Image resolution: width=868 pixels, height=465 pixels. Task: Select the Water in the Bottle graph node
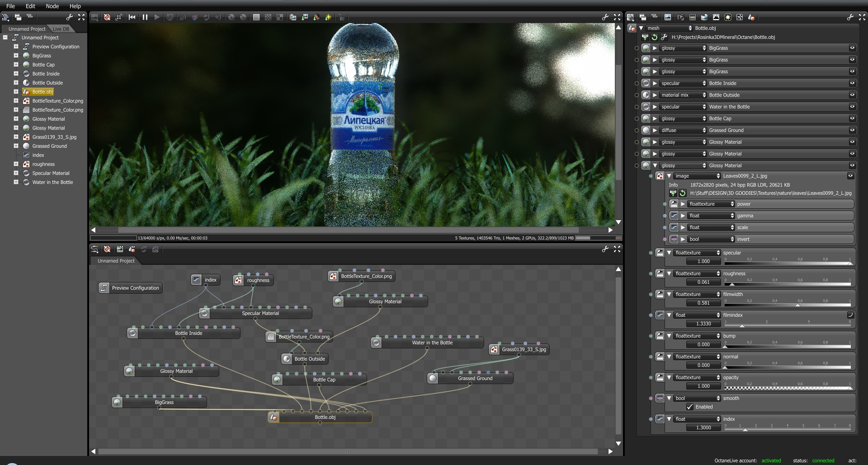pyautogui.click(x=427, y=343)
